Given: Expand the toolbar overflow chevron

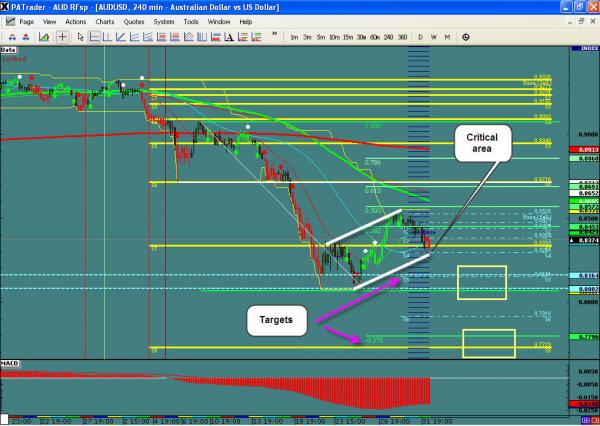Looking at the screenshot, I should tap(275, 37).
